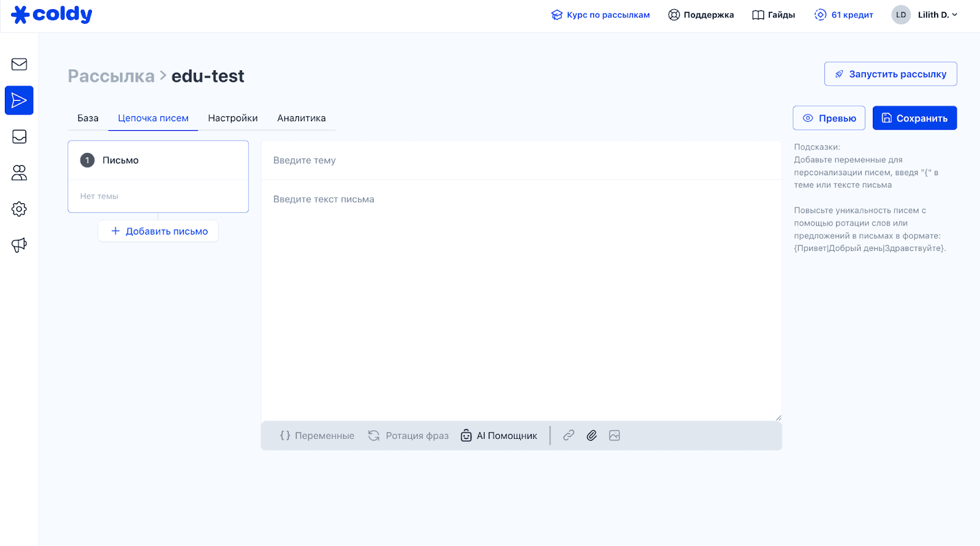The height and width of the screenshot is (546, 980).
Task: Switch to the Настройки tab
Action: [x=233, y=118]
